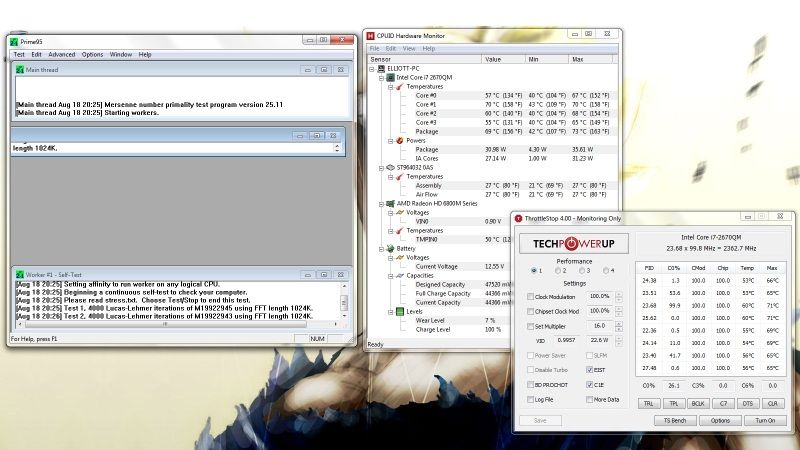Open the Window menu in Prime95
The image size is (800, 450).
point(121,55)
